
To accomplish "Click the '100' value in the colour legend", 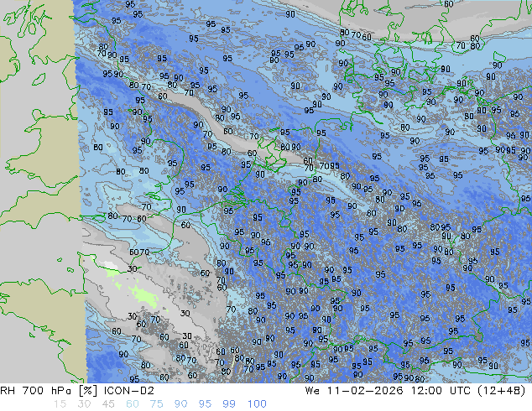I will (257, 404).
